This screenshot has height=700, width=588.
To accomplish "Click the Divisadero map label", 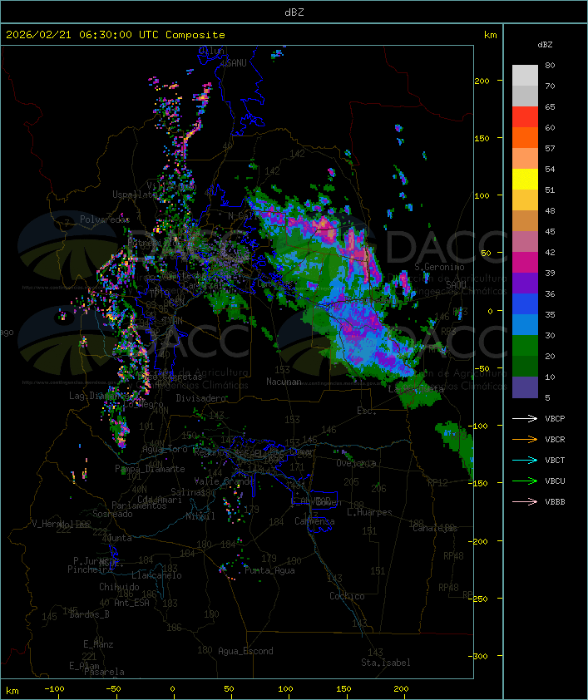I will click(x=200, y=397).
